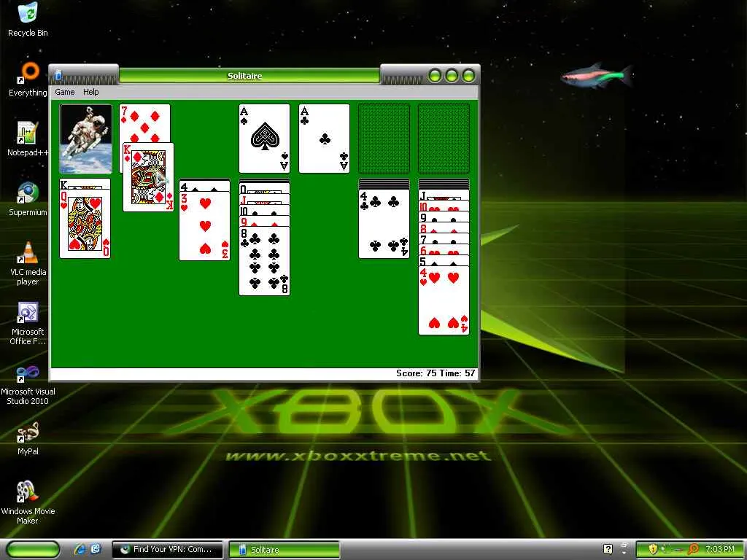Select the red Jack in the fourth column
This screenshot has height=560, width=747.
[264, 201]
